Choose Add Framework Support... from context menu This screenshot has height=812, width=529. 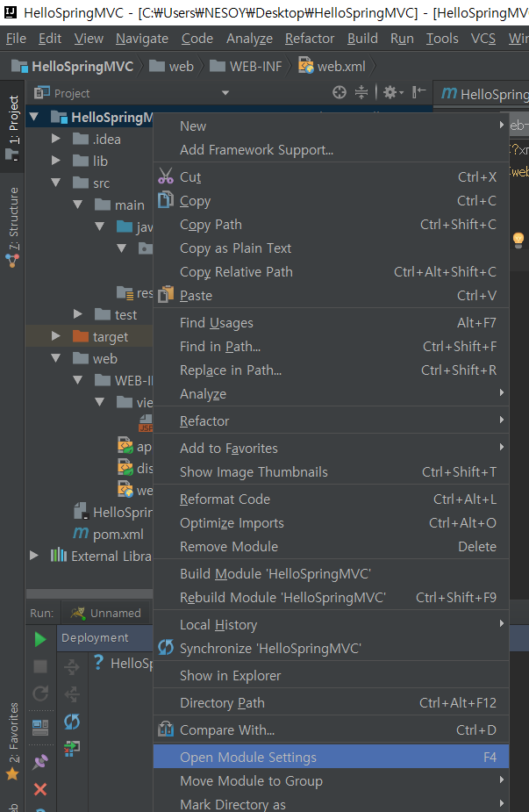click(332, 149)
